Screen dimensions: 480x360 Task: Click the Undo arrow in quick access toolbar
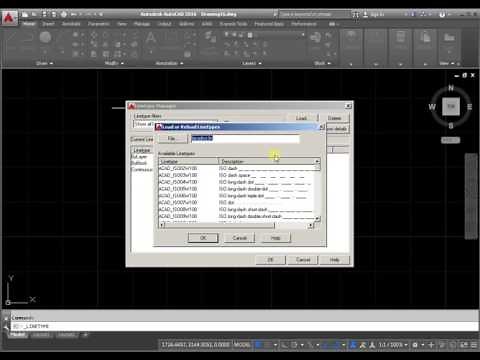(x=74, y=14)
